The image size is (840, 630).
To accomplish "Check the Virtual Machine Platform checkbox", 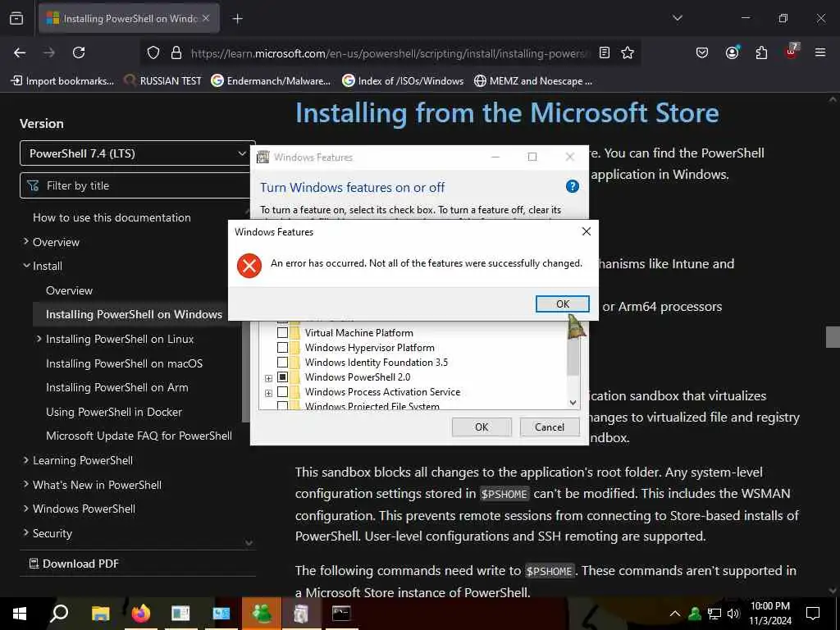I will (282, 333).
